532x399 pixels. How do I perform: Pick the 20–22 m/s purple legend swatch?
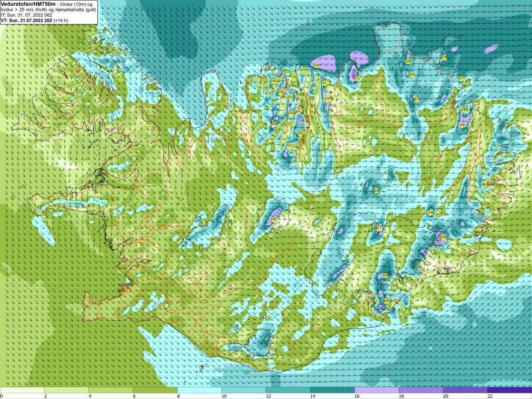coord(465,390)
